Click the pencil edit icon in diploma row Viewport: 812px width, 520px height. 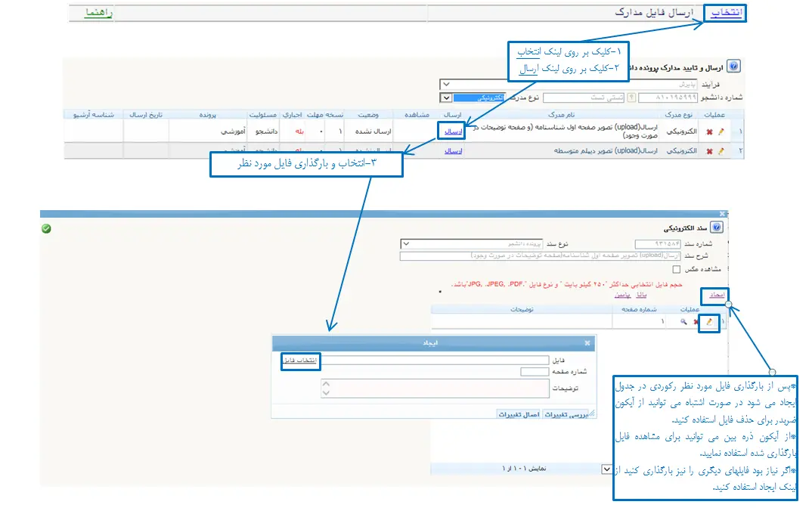[721, 151]
